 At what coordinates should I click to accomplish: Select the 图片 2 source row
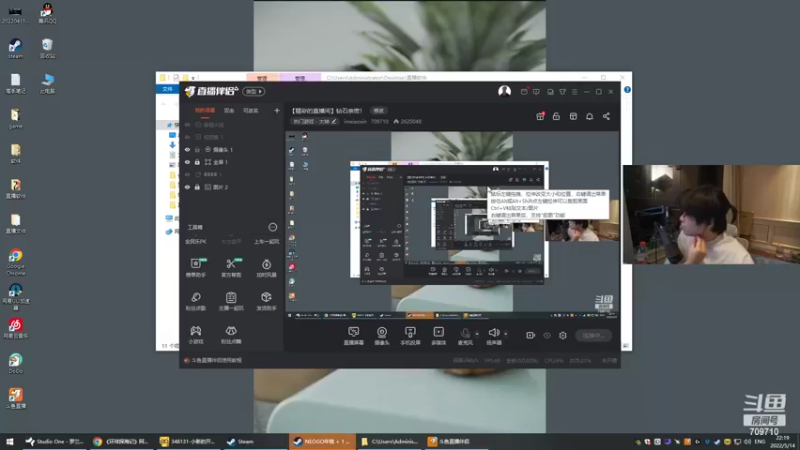coord(232,187)
